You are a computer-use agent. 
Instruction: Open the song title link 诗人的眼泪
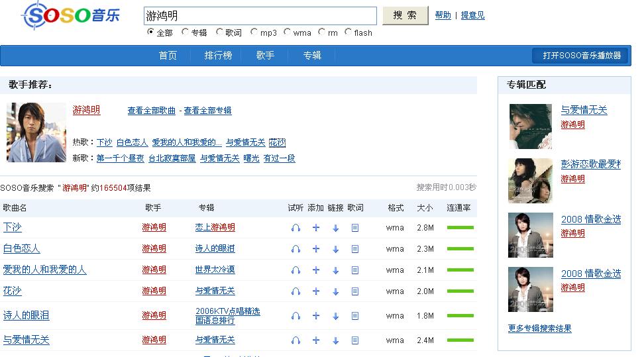point(26,315)
